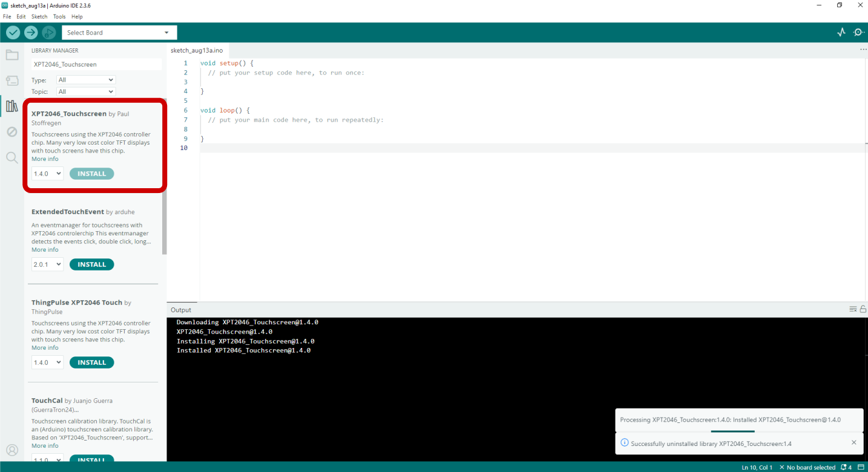Click the Clear Output icon

(x=853, y=309)
